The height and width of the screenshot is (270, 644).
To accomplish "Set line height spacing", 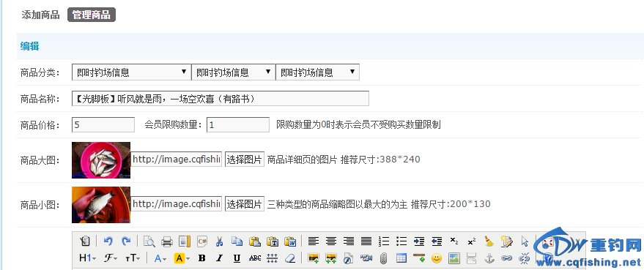I will point(273,258).
